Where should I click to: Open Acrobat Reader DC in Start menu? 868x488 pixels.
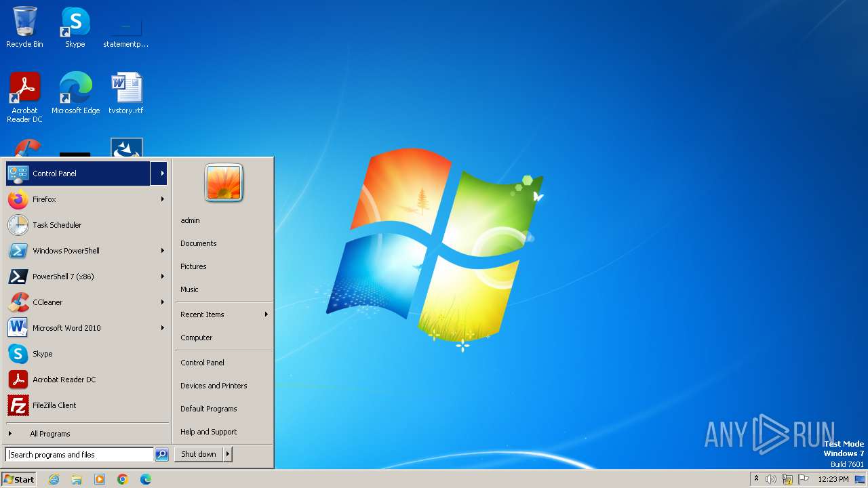(86, 380)
